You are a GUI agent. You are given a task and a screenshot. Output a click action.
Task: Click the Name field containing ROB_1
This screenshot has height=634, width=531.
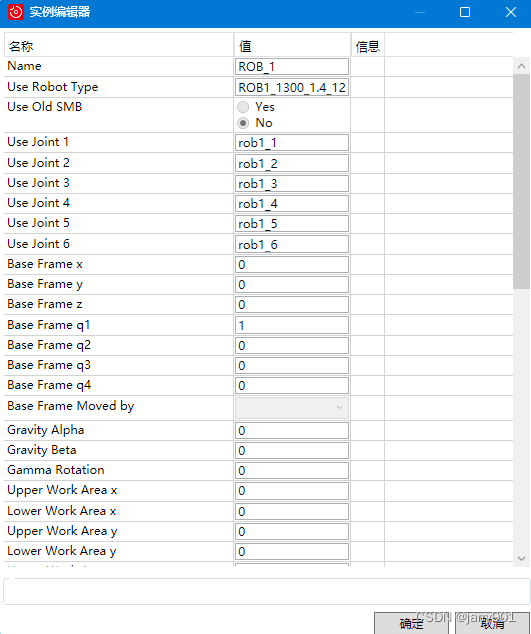pos(292,66)
